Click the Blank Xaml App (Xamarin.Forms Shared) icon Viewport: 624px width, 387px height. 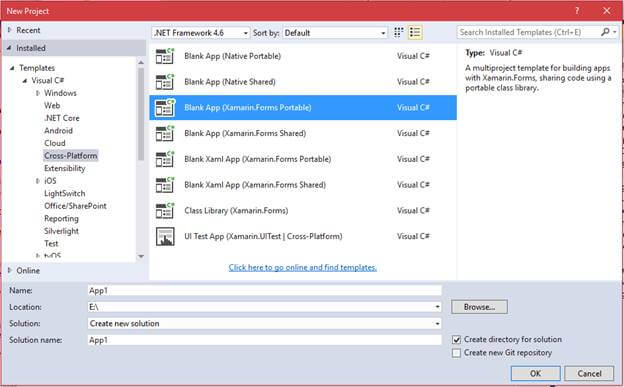point(165,185)
